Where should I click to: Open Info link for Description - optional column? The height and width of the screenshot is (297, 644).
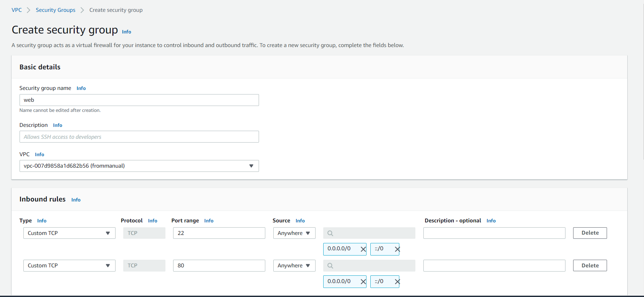[491, 221]
